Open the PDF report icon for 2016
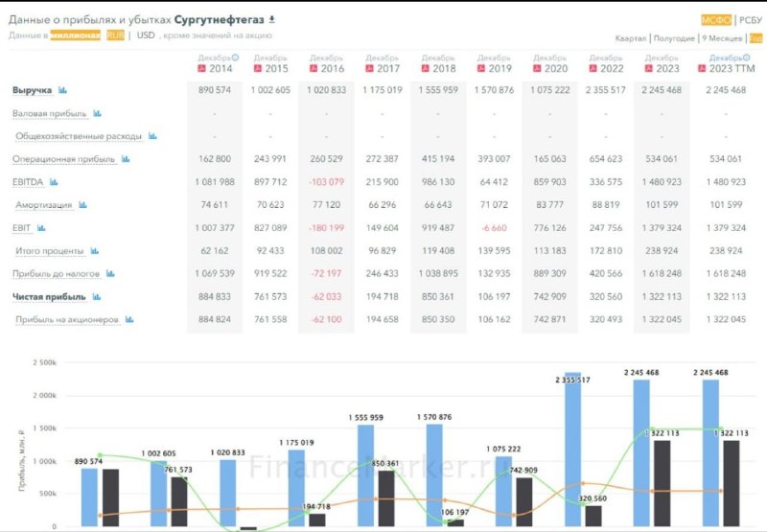The image size is (767, 532). point(314,68)
